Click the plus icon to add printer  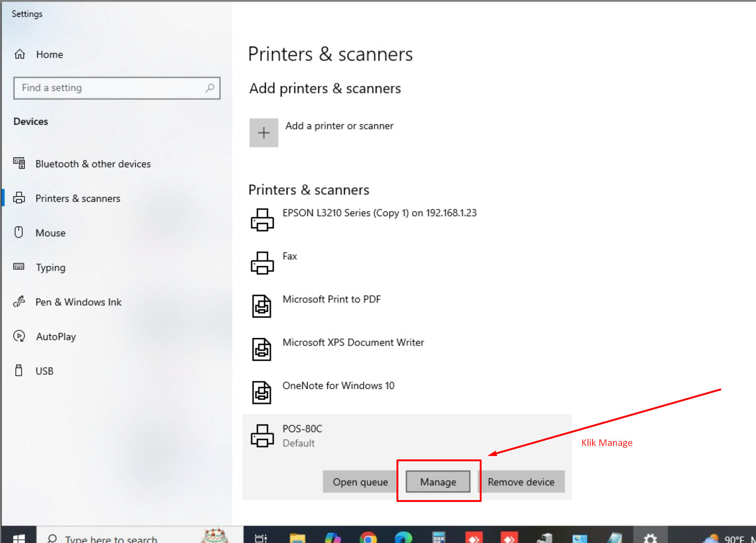pos(264,133)
